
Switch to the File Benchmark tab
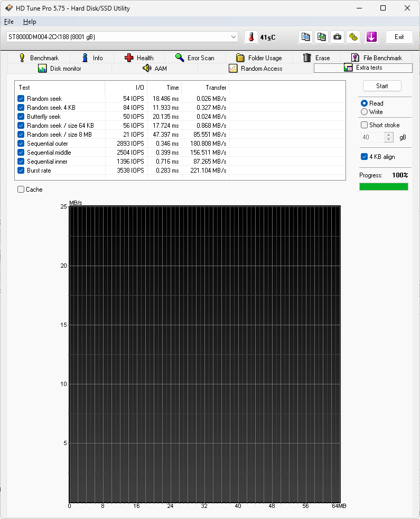point(377,58)
